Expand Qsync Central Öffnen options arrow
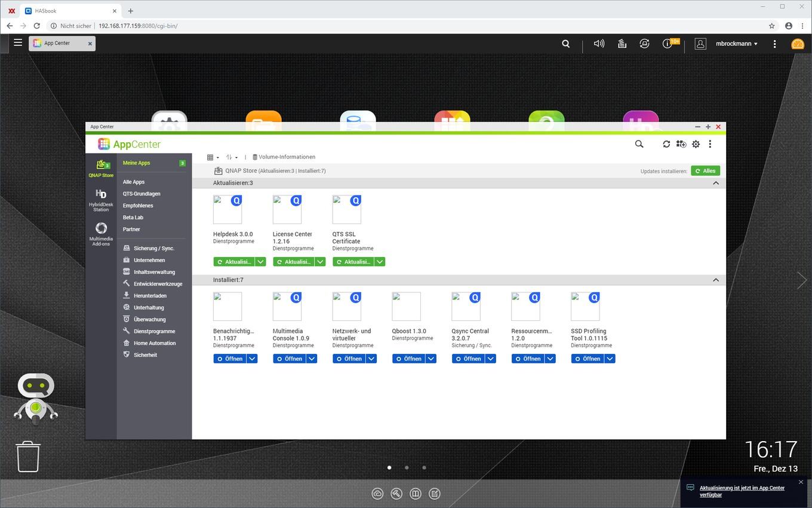 (491, 359)
